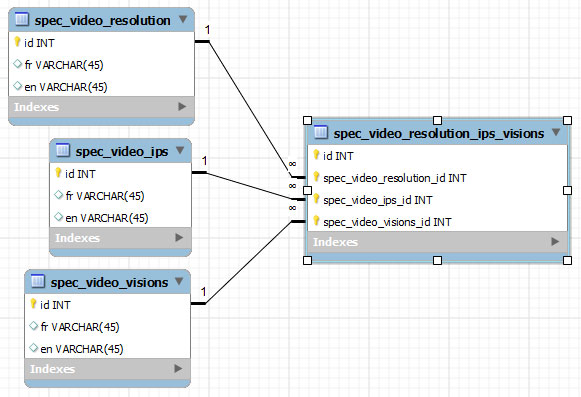Collapse the spec_video_visions table
This screenshot has height=397, width=581.
(179, 281)
